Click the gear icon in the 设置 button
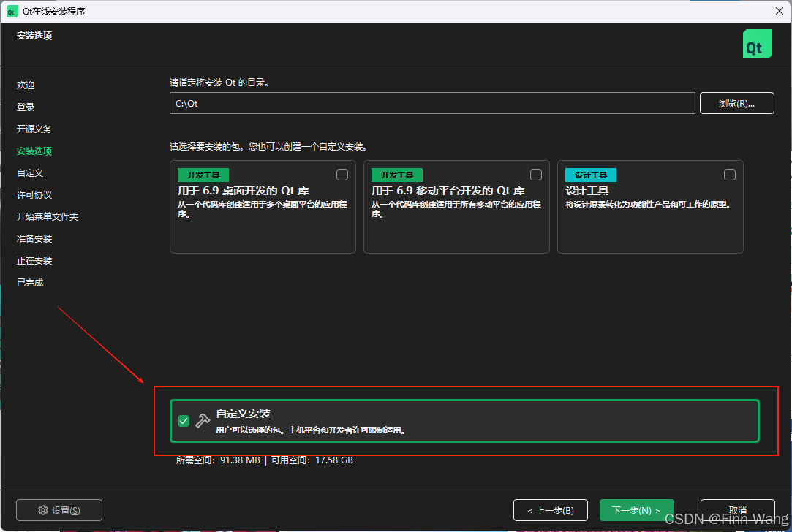Screen dimensions: 792x532 click(43, 510)
